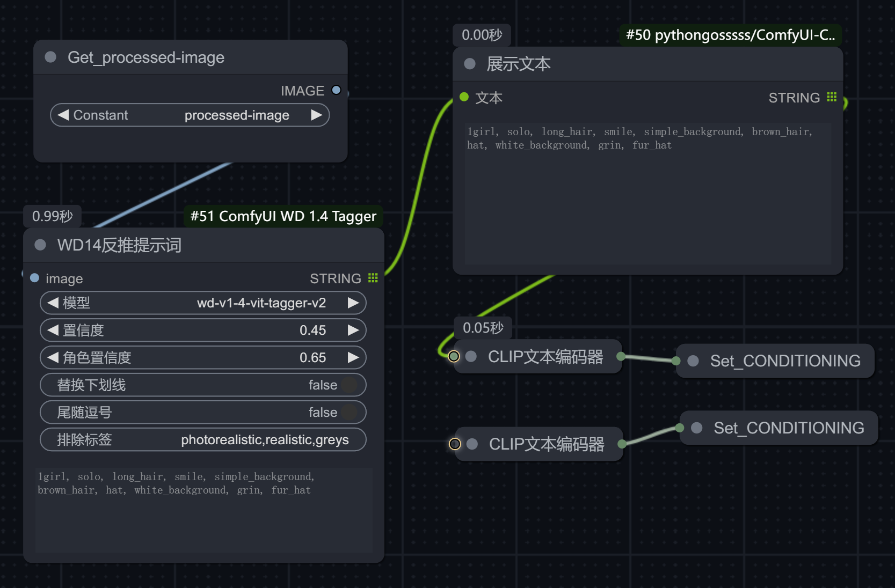
Task: Select the upper Set_CONDITIONING title
Action: 785,361
